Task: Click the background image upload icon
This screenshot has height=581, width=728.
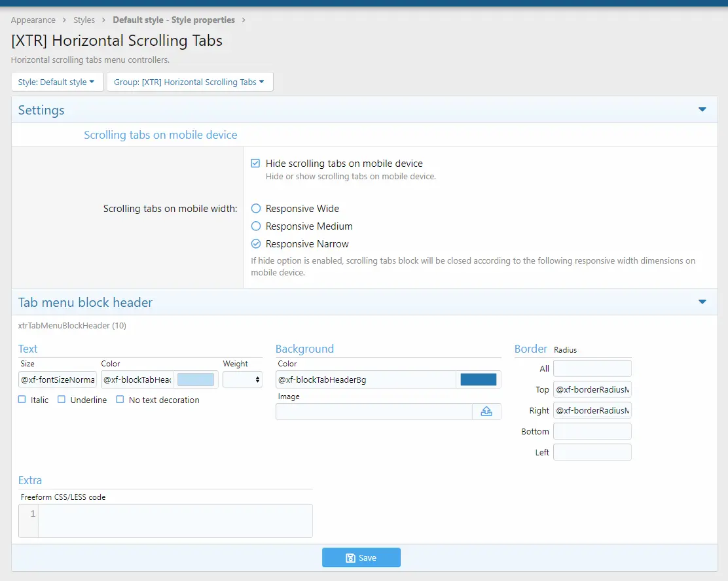Action: click(x=486, y=412)
